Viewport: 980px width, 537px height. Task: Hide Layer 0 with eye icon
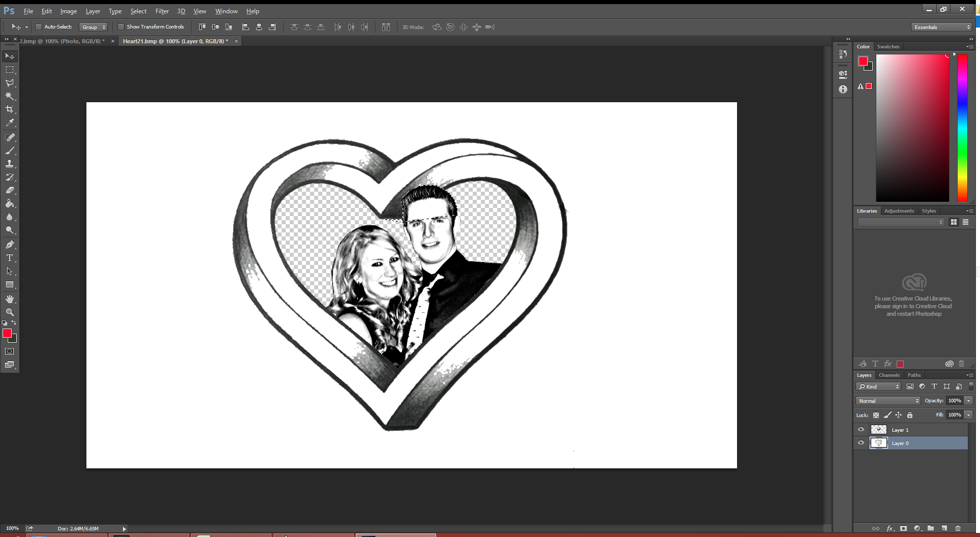pos(861,443)
